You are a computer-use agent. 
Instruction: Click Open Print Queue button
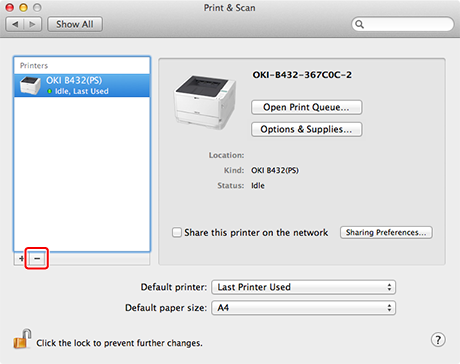(306, 107)
